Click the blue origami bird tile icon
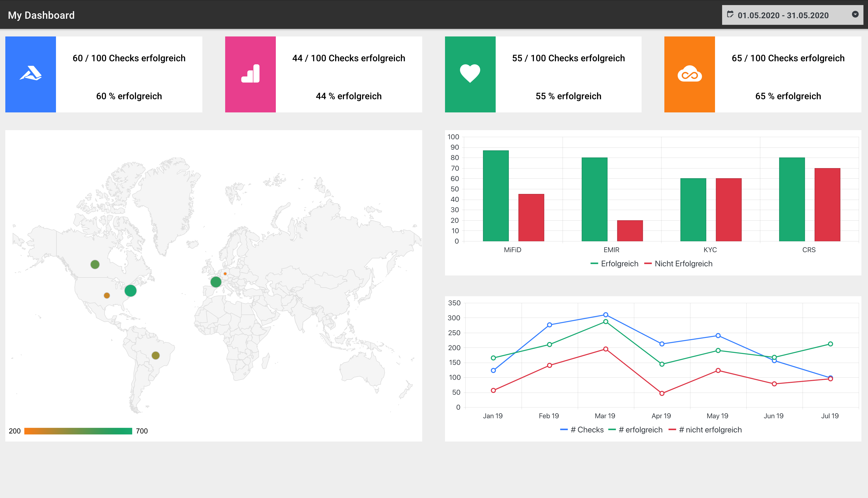868x498 pixels. [30, 73]
